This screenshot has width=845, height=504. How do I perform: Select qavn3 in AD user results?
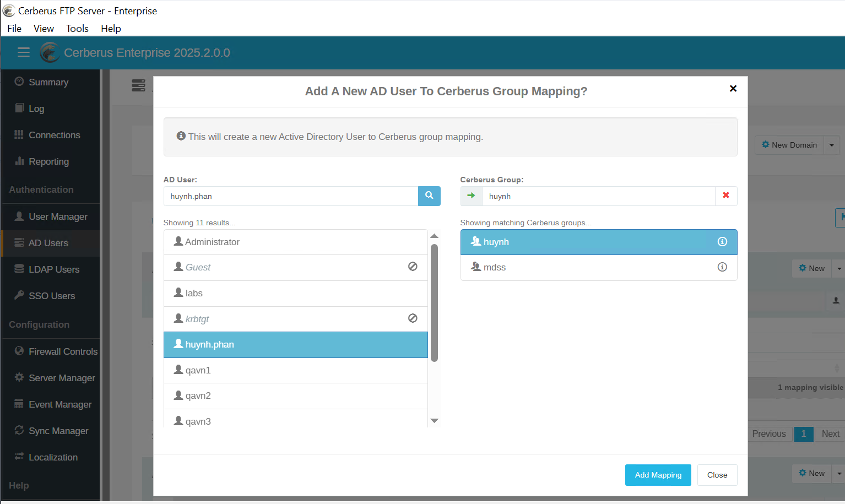296,419
